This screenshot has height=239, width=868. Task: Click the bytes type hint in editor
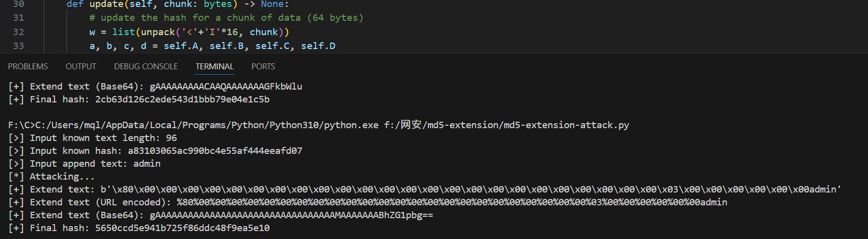[x=217, y=4]
